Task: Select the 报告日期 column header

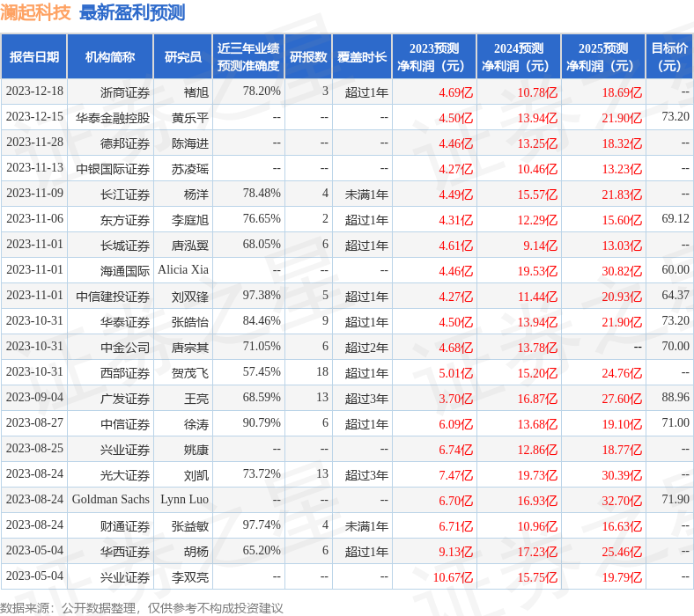Action: (34, 56)
